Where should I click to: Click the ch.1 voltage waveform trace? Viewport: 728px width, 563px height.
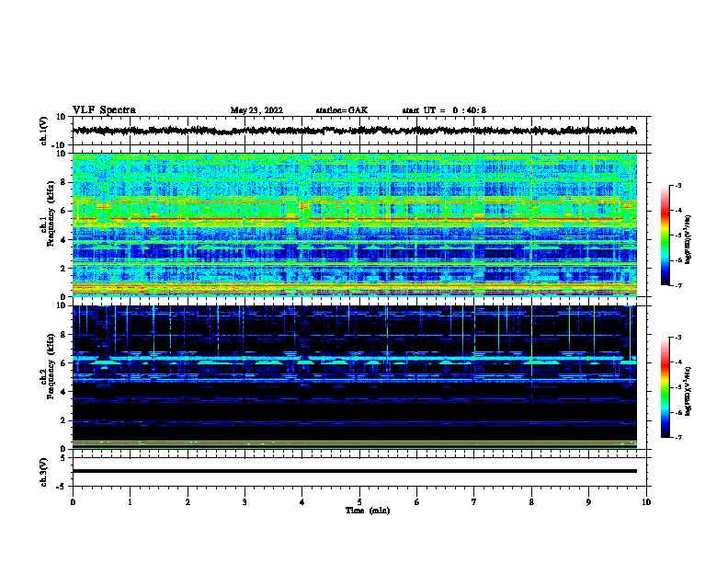pyautogui.click(x=355, y=131)
